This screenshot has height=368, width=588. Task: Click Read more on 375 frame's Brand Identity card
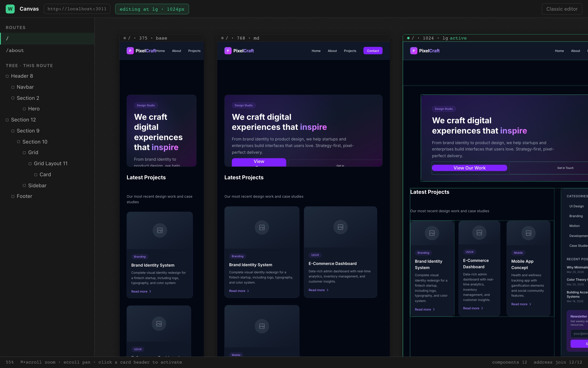[x=141, y=292]
